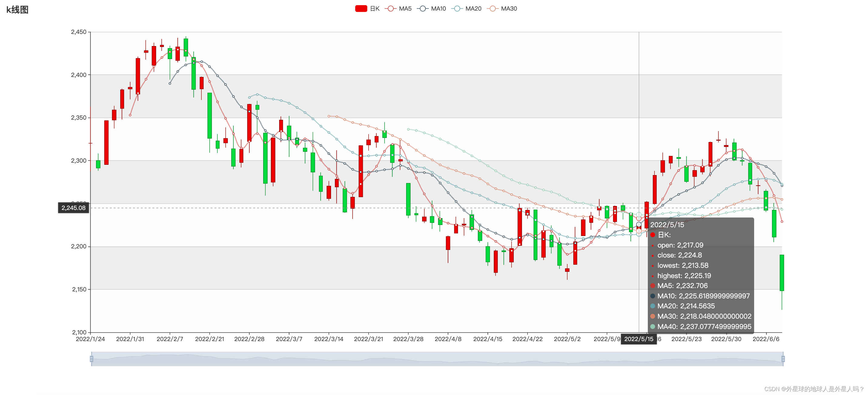Click the tall red candlestick left of 2022/1/31
This screenshot has width=868, height=395.
pyautogui.click(x=107, y=143)
